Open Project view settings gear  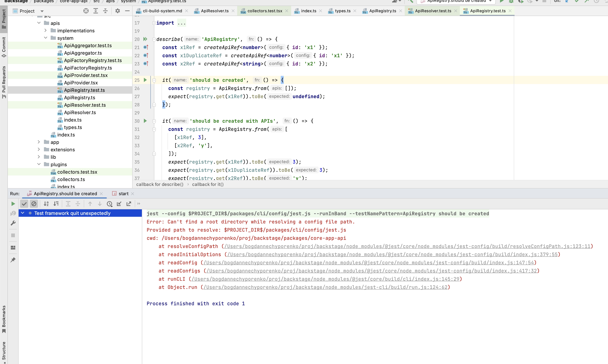(x=117, y=11)
